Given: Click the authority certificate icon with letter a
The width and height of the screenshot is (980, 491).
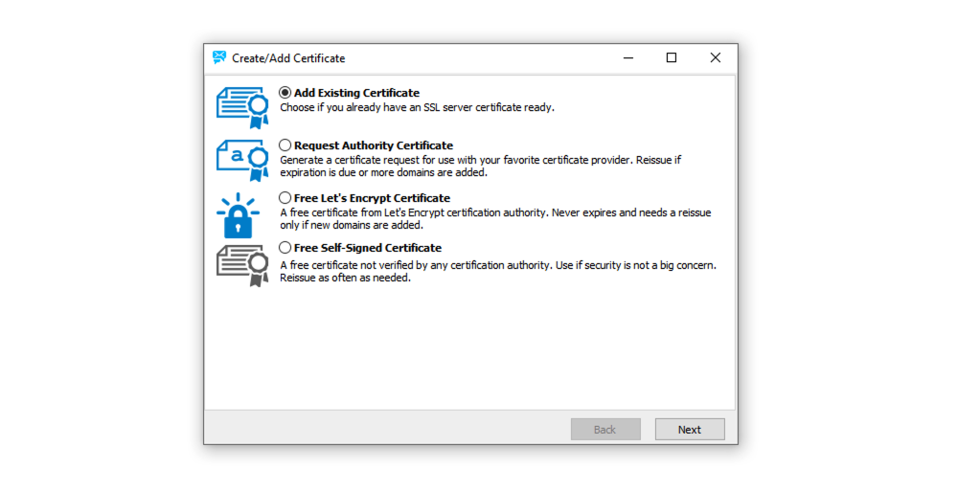Looking at the screenshot, I should [x=242, y=160].
